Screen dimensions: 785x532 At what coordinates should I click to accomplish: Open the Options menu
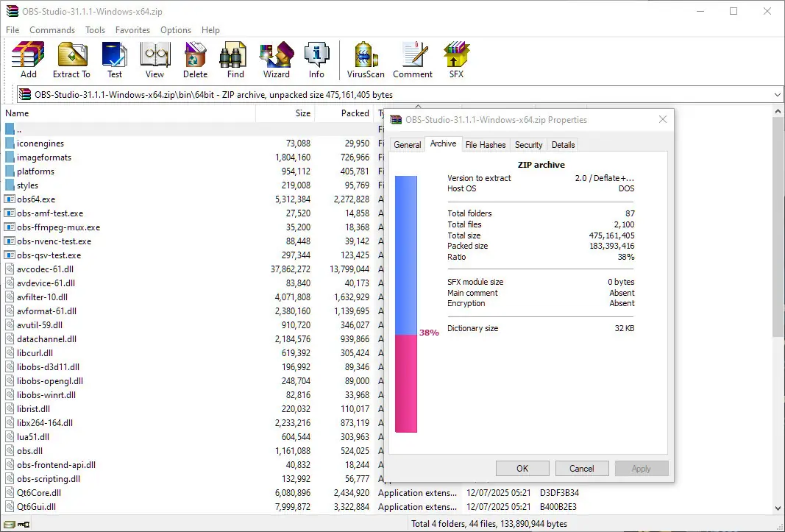[x=176, y=30]
